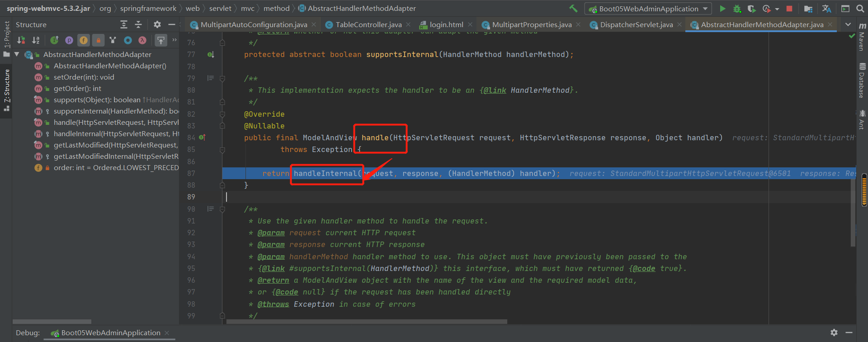Click the rendered-doc toggle icon on line 79
Image resolution: width=868 pixels, height=342 pixels.
click(x=210, y=78)
